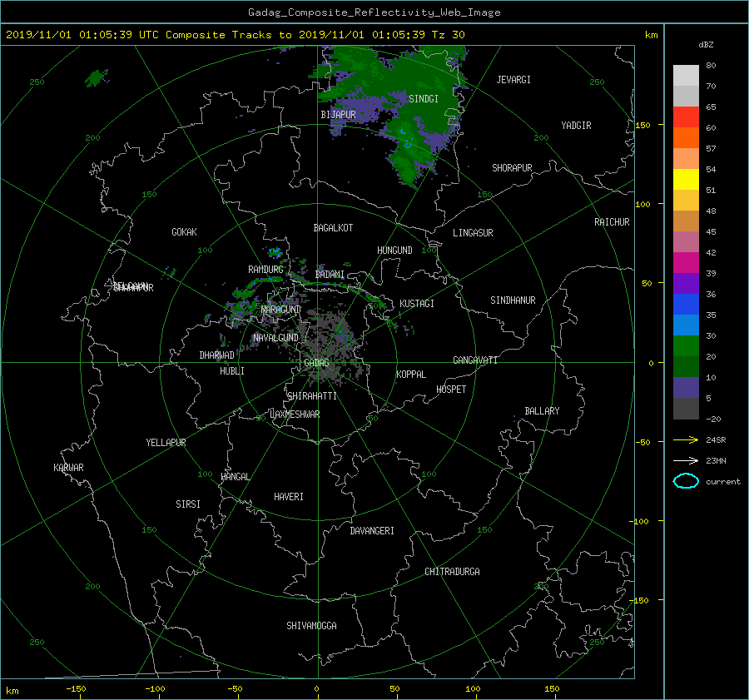Click the KUSTAGI label
This screenshot has width=749, height=700.
[x=417, y=304]
